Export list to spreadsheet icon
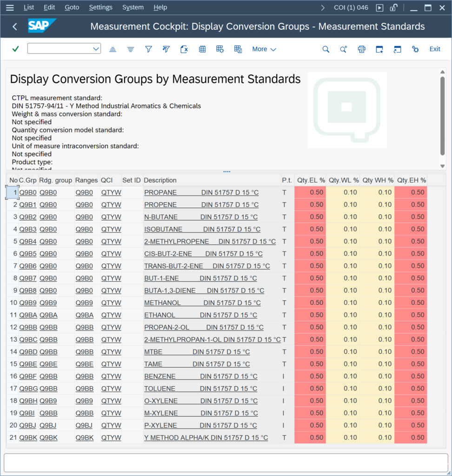The height and width of the screenshot is (476, 452). (x=184, y=49)
